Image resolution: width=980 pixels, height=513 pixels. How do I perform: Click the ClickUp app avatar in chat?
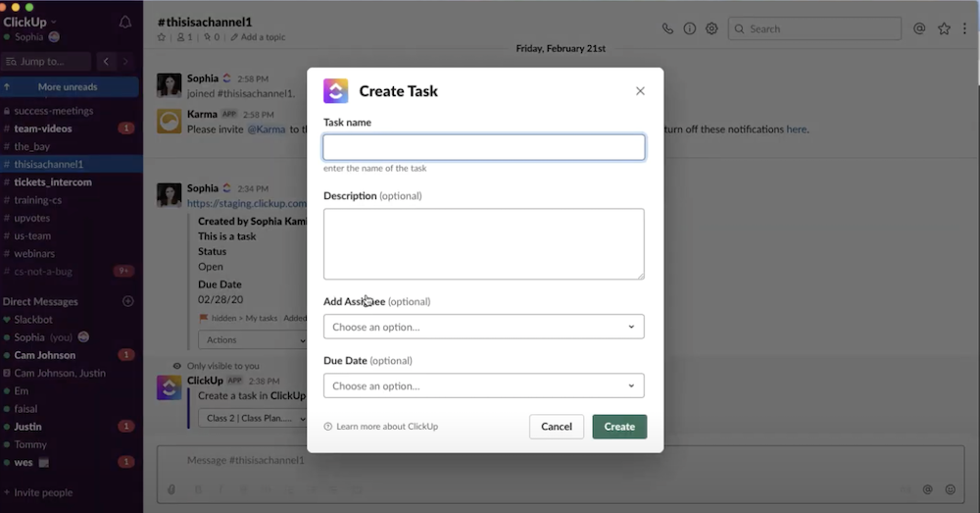click(169, 387)
